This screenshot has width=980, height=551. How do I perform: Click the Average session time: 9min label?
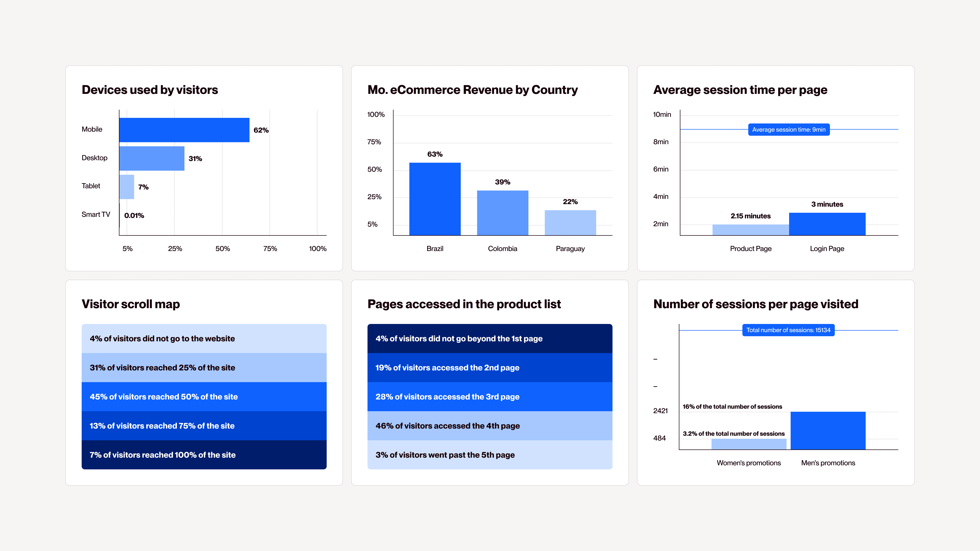789,130
